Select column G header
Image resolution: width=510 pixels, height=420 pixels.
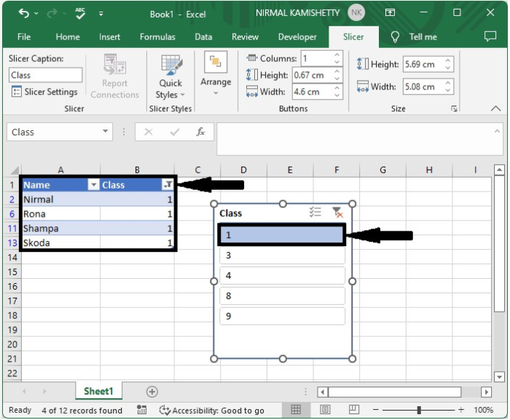point(382,170)
